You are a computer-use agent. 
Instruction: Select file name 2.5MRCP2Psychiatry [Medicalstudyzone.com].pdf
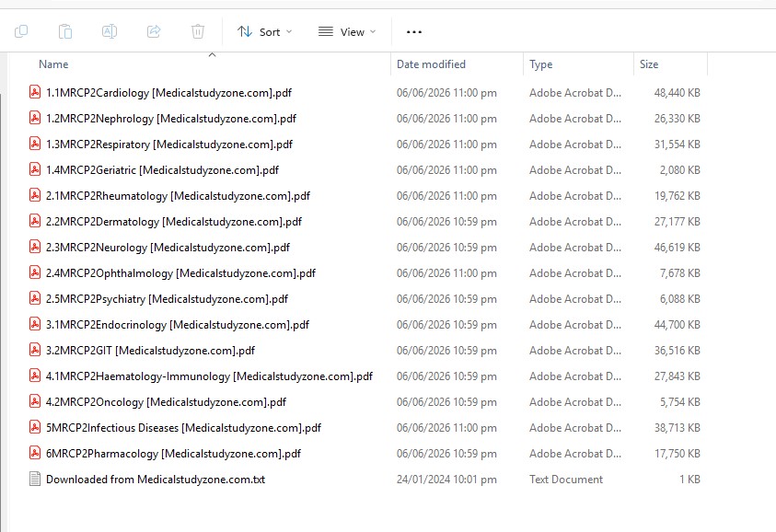[x=168, y=299]
